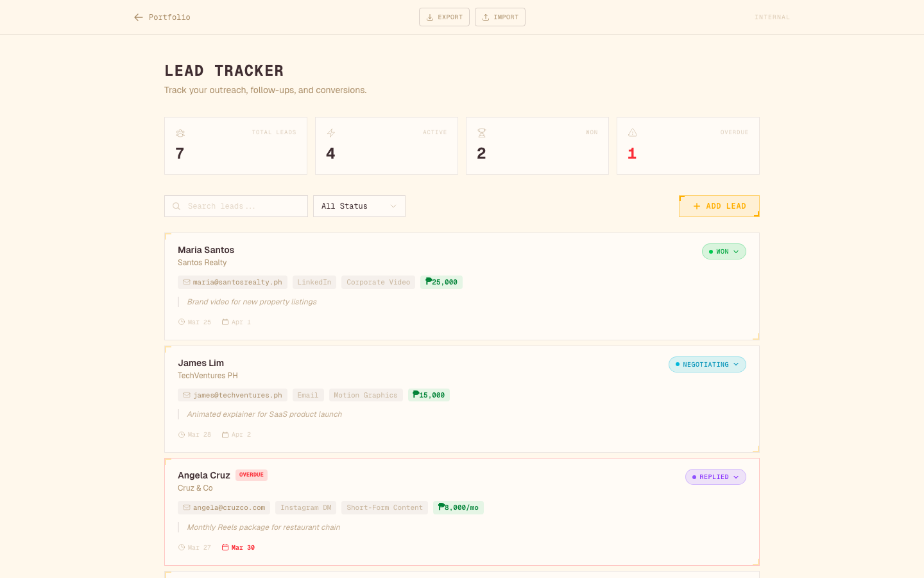Click the calendar icon beside Apr 1
This screenshot has width=924, height=578.
click(x=225, y=322)
